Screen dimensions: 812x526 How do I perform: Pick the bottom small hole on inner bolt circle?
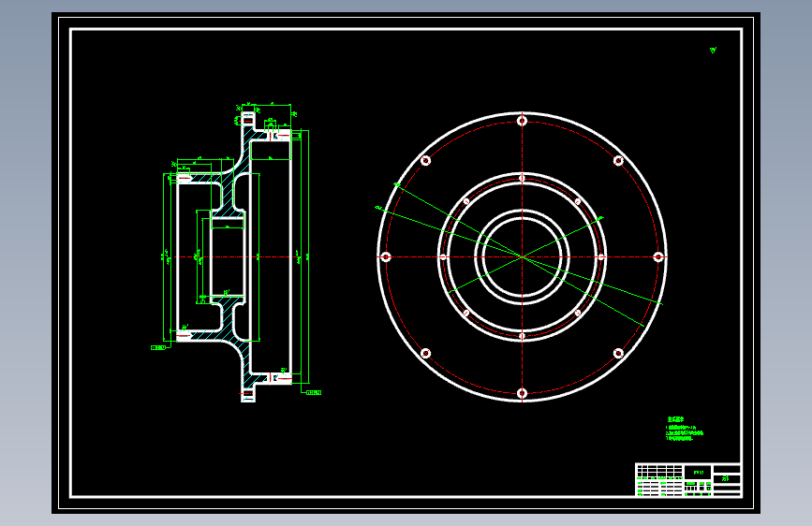[522, 336]
